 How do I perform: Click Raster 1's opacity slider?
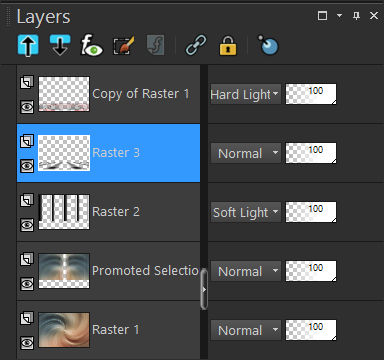[x=311, y=330]
